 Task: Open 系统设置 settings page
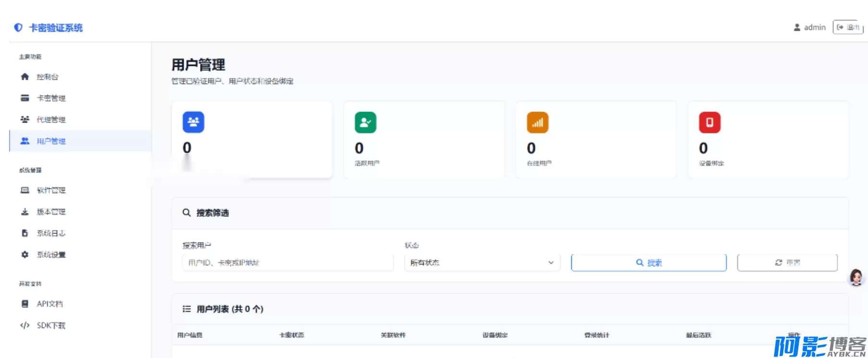pos(51,255)
